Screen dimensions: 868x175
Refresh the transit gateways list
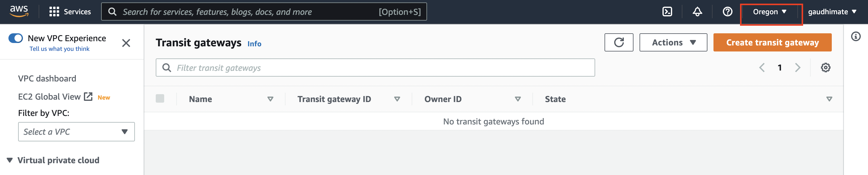619,43
